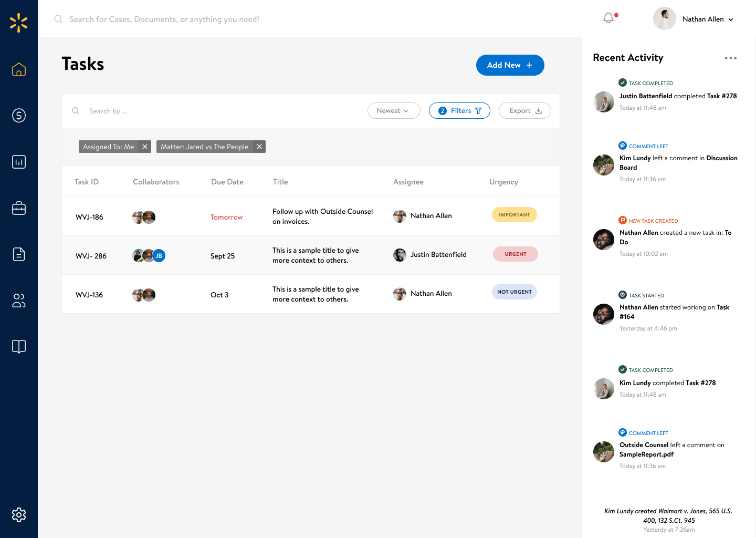Viewport: 756px width, 538px height.
Task: Open the people contacts sidebar icon
Action: [19, 301]
